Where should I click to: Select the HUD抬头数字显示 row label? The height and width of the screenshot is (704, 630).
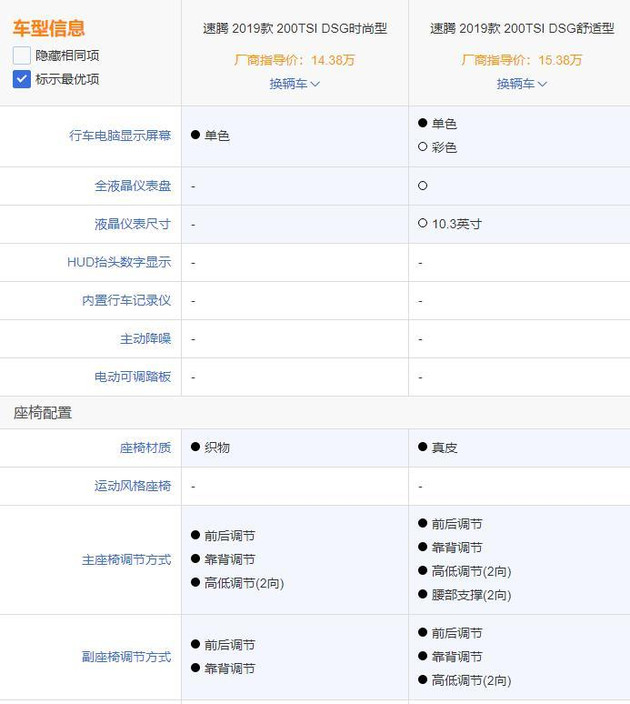click(119, 262)
